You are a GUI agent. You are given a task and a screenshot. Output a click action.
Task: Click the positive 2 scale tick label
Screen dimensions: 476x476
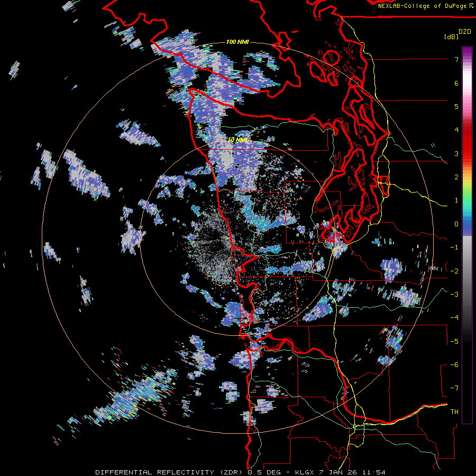[x=456, y=177]
